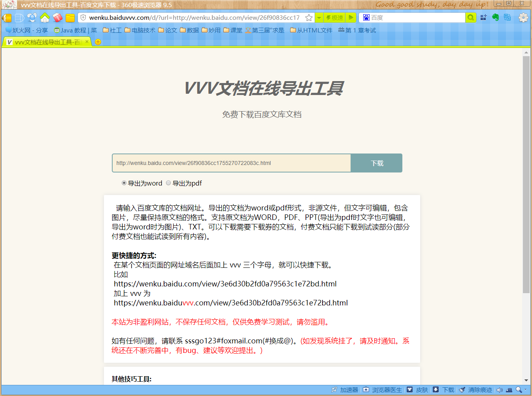This screenshot has width=532, height=396.
Task: Click the green play arrow beside 极速
Action: 351,18
